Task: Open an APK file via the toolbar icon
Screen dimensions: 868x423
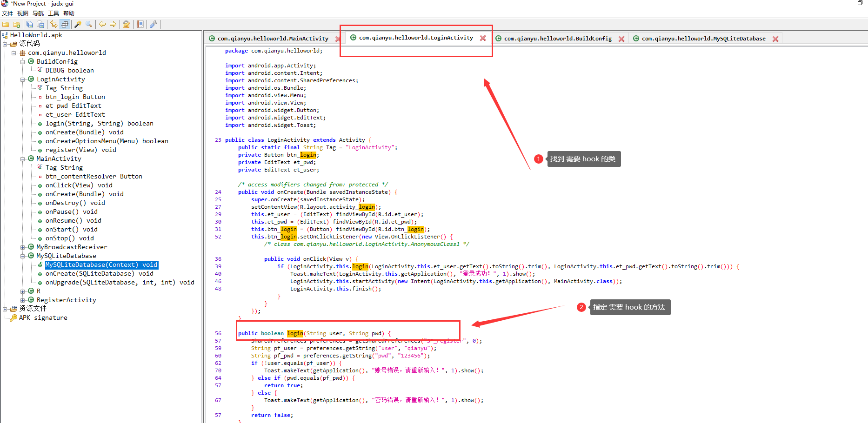Action: click(5, 24)
